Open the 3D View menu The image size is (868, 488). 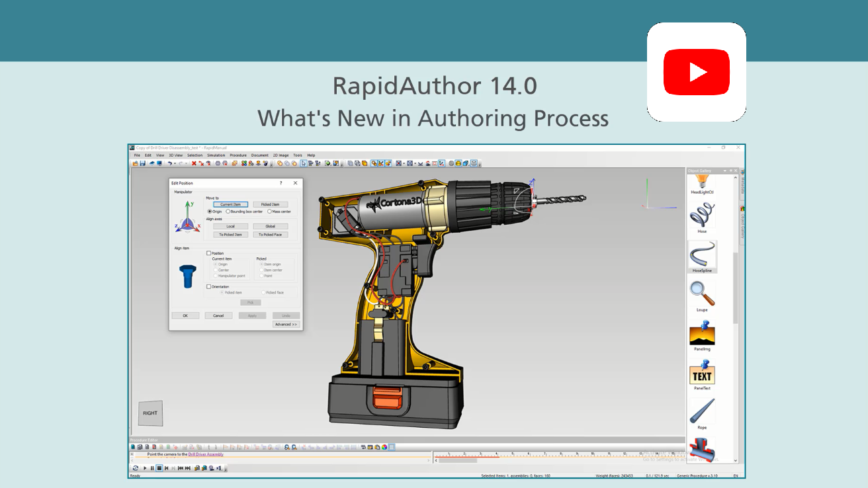(175, 155)
